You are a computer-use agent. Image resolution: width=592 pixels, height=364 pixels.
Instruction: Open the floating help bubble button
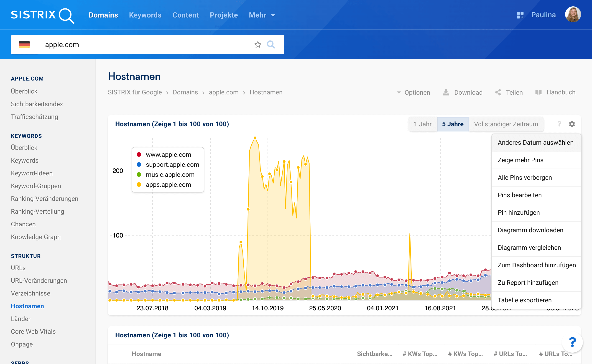[572, 342]
